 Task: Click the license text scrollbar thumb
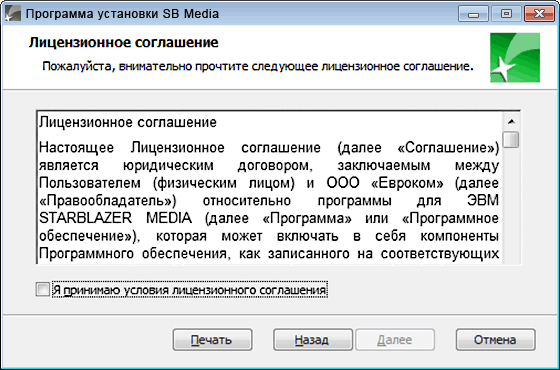tap(511, 139)
